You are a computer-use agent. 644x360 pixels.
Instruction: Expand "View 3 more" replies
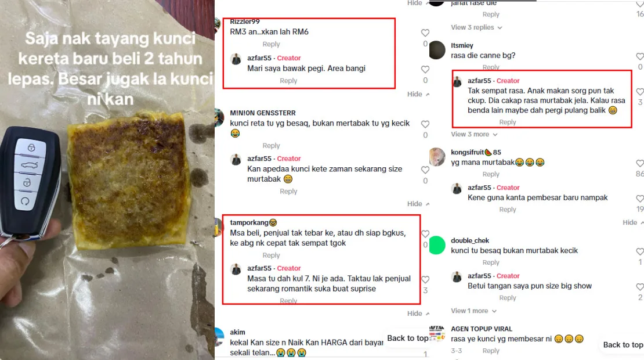tap(474, 134)
